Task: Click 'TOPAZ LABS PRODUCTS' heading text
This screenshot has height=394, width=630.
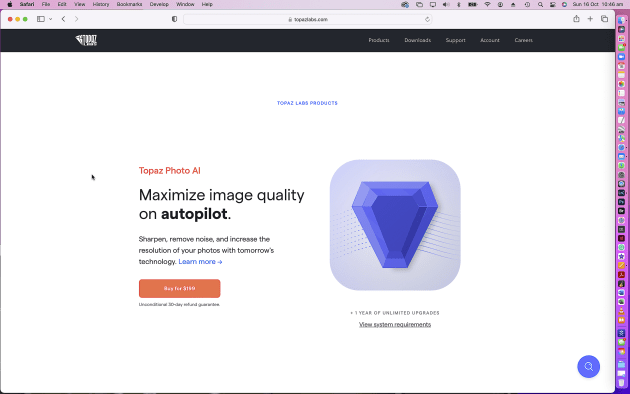Action: point(307,103)
